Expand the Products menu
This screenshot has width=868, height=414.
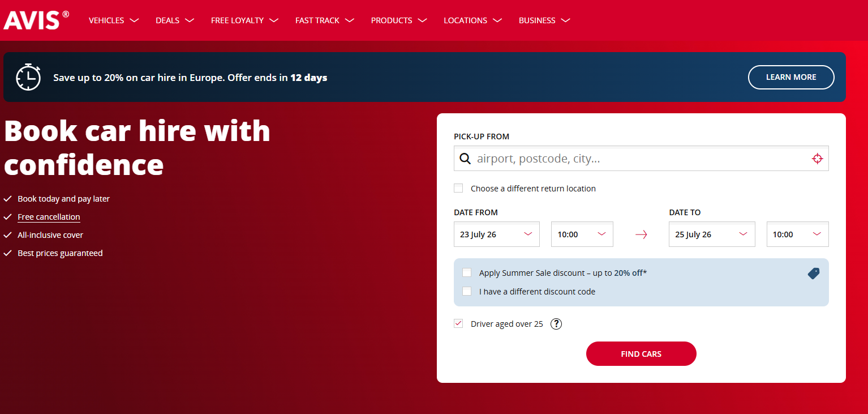point(399,20)
